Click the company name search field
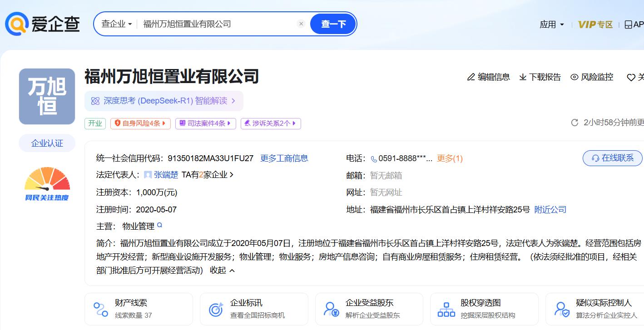The height and width of the screenshot is (330, 644). (217, 24)
